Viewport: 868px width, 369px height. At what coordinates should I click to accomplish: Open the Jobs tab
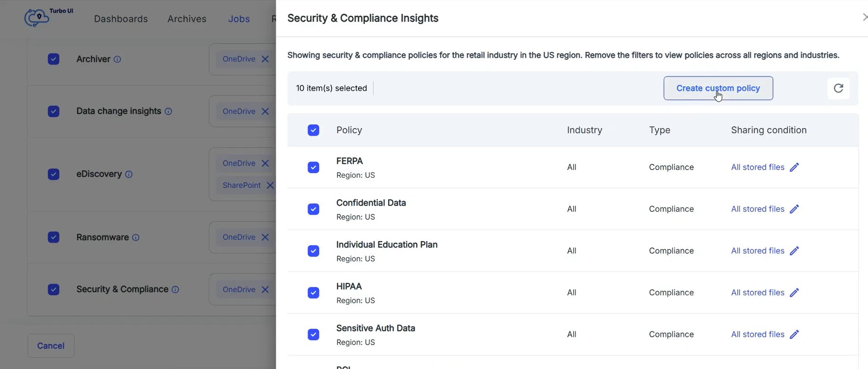[239, 19]
